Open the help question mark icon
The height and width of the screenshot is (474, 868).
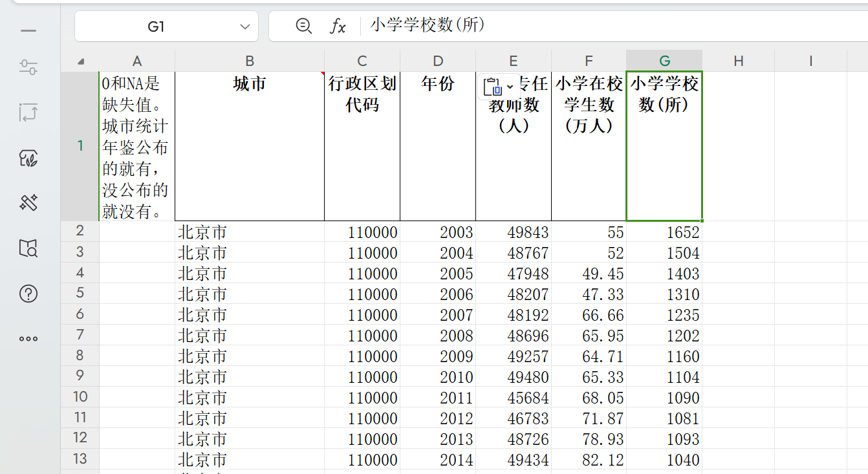click(28, 294)
